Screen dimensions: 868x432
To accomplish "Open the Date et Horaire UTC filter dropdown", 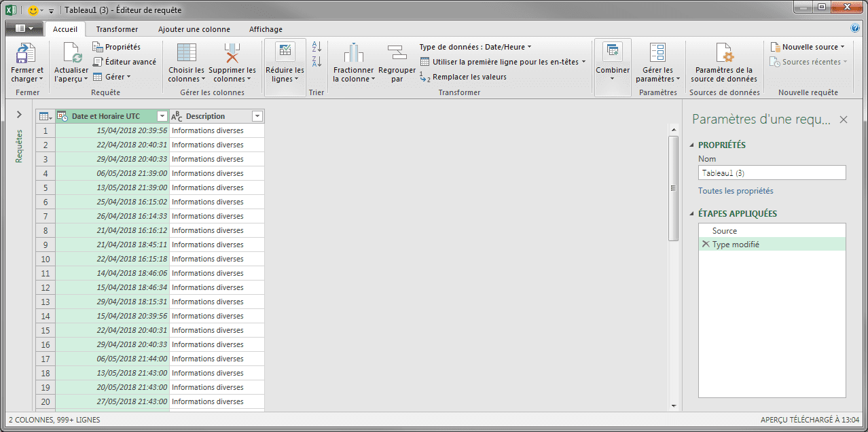I will pos(162,116).
